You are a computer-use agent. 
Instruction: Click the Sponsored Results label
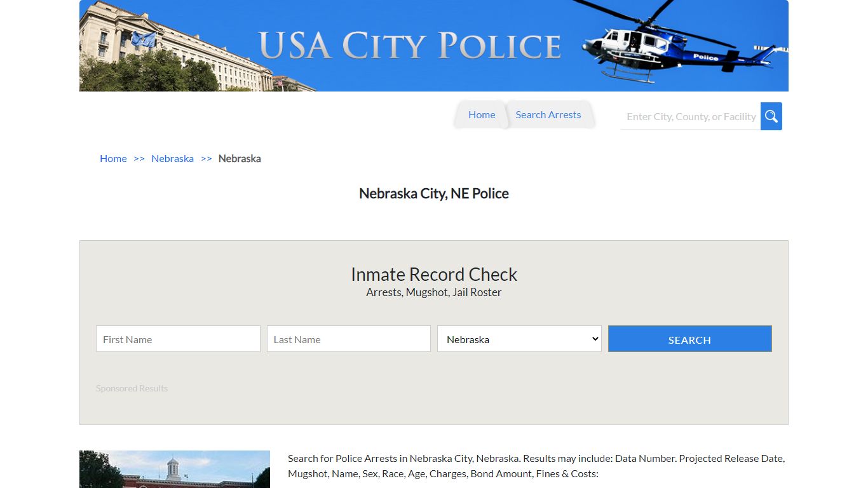coord(132,388)
